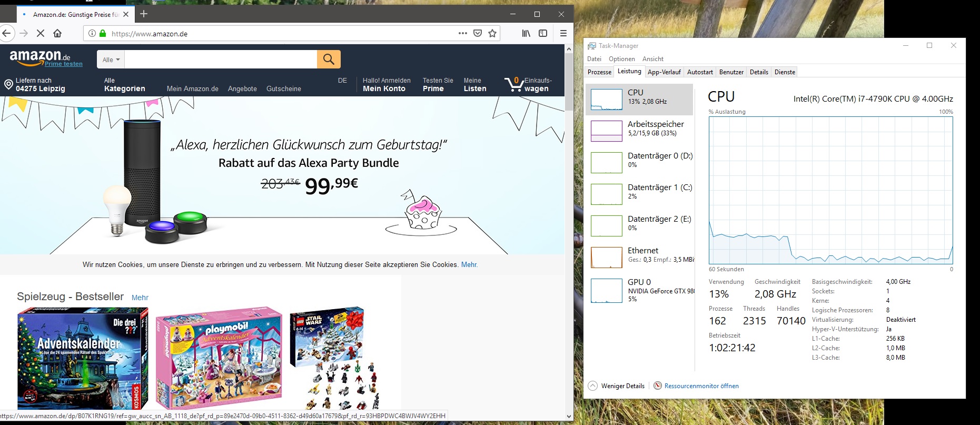Screen dimensions: 980x425
Task: Select Datenträger 0 (D:) entry
Action: click(639, 163)
